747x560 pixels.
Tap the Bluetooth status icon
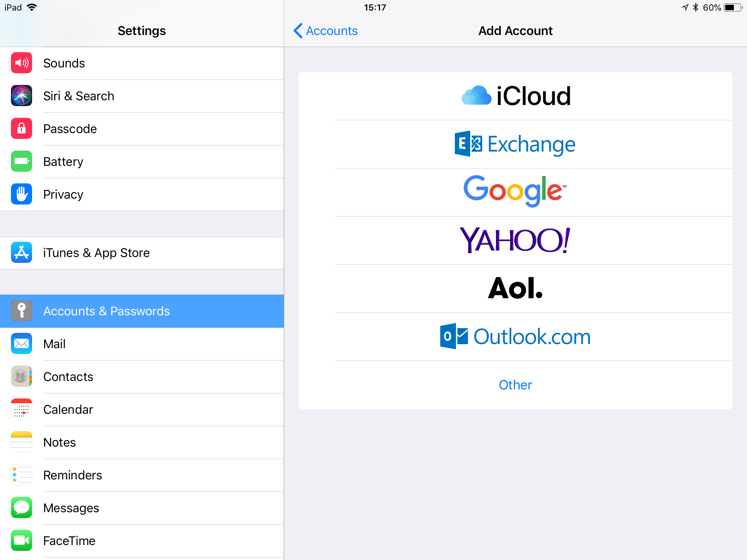point(696,7)
